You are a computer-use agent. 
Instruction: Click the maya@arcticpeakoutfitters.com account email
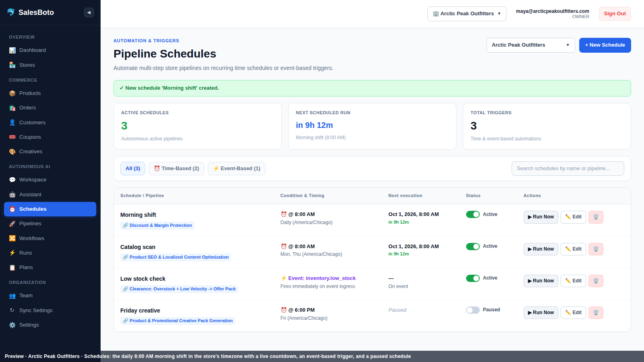click(552, 11)
